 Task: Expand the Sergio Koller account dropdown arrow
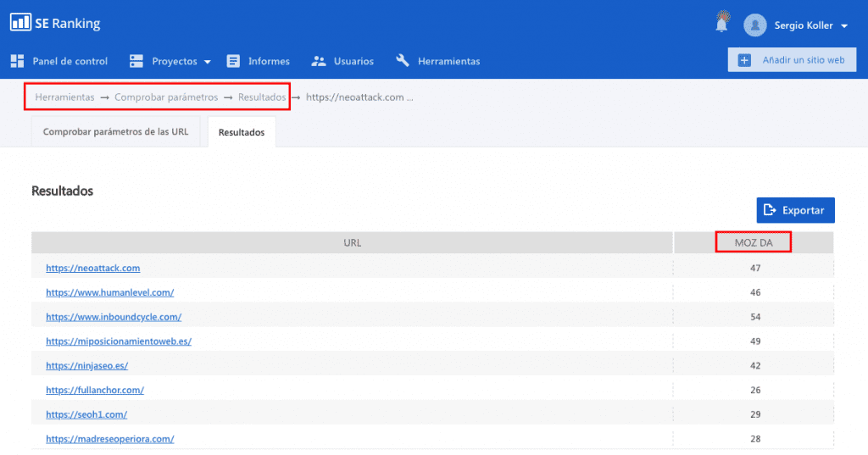[844, 26]
